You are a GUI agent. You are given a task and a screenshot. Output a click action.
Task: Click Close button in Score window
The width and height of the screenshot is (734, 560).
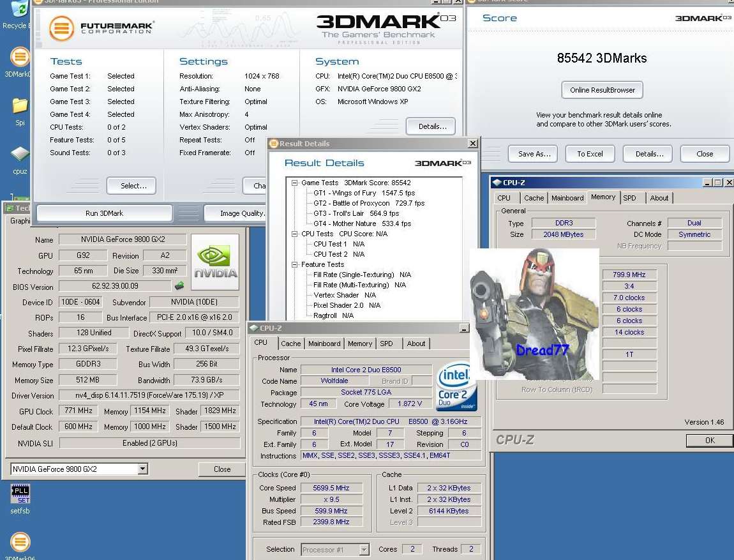pos(705,154)
